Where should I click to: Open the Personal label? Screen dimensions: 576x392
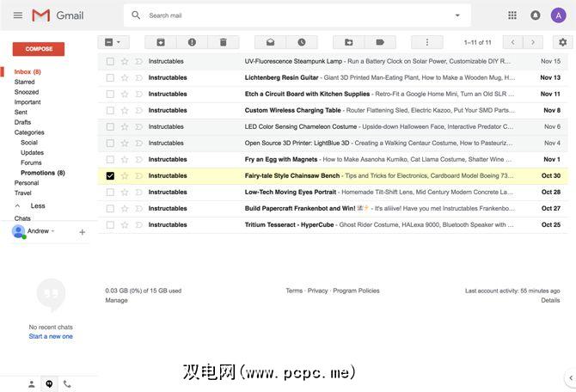point(27,182)
